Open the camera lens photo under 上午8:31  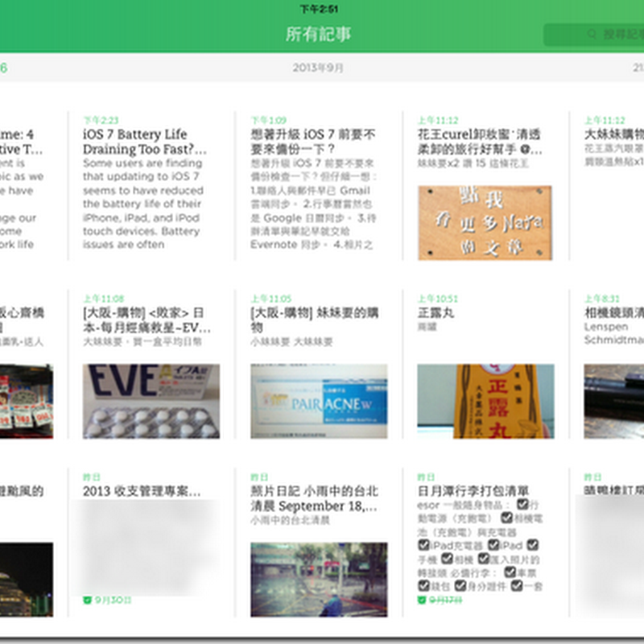(614, 401)
